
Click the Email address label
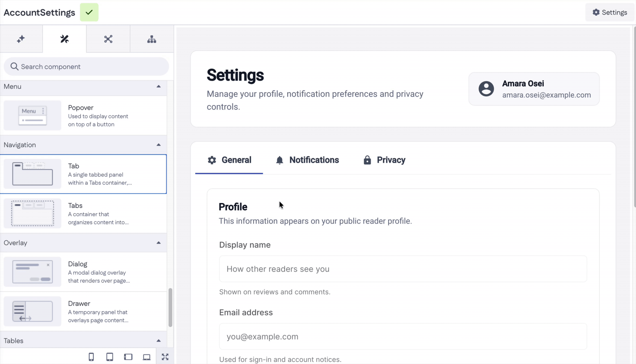246,312
